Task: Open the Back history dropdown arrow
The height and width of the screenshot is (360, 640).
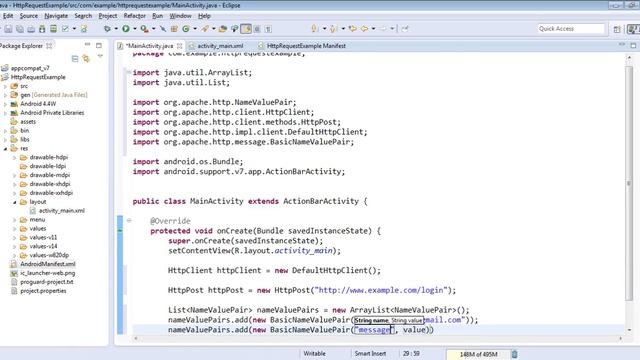Action: (373, 29)
